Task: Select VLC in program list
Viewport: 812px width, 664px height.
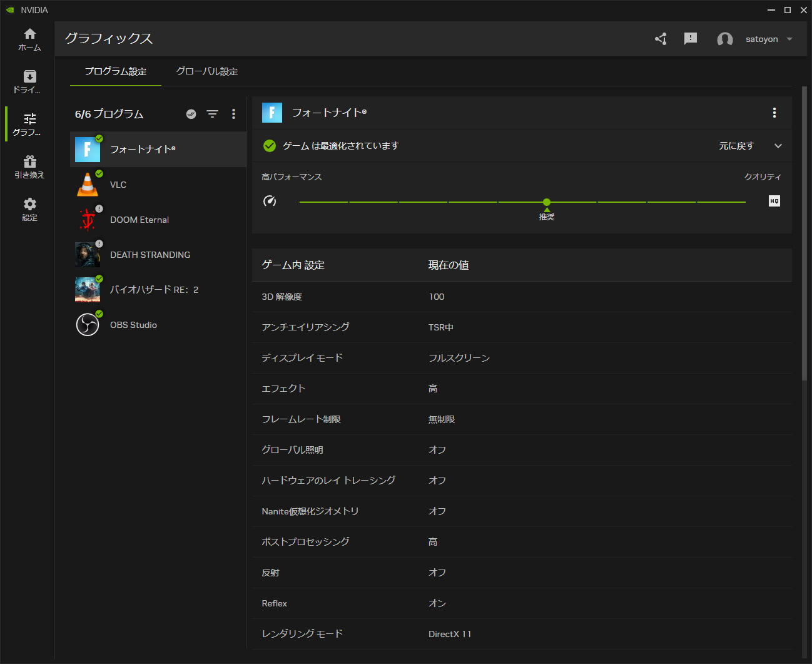Action: (158, 185)
